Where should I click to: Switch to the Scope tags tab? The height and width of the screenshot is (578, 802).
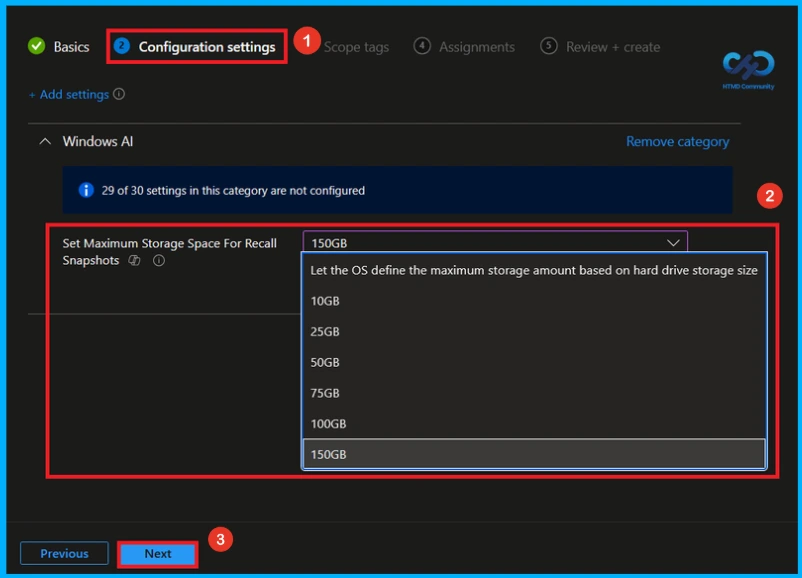click(x=356, y=47)
